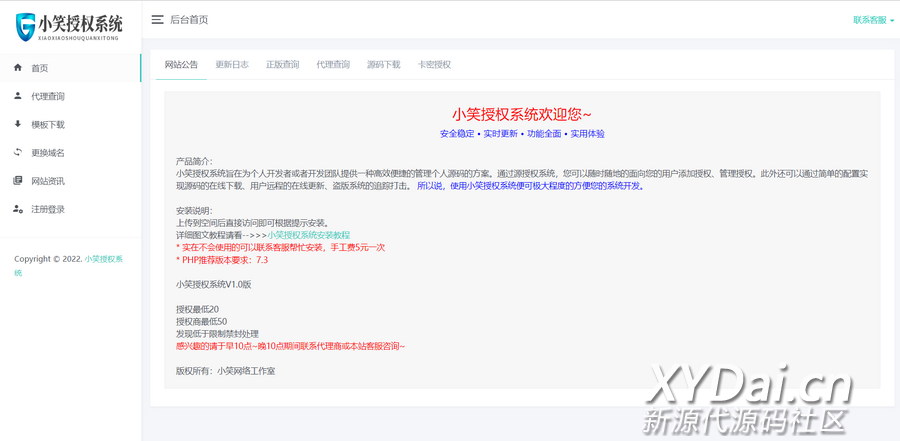Viewport: 900px width, 441px height.
Task: Click the 后台首页 header title
Action: (189, 20)
